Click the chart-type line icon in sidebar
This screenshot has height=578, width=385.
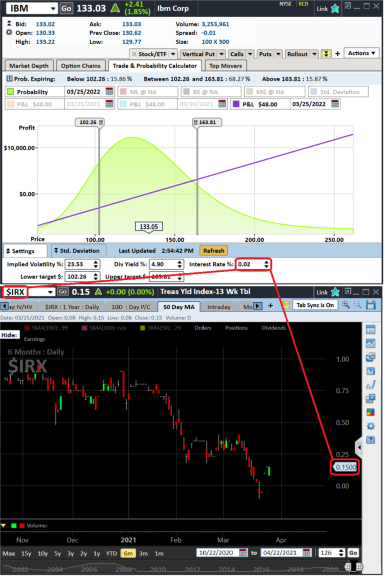coord(370,343)
